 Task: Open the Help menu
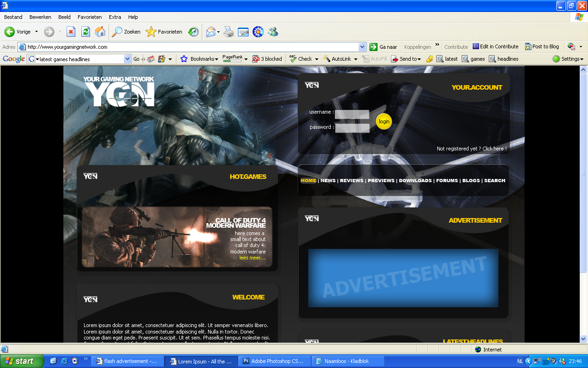pyautogui.click(x=133, y=17)
